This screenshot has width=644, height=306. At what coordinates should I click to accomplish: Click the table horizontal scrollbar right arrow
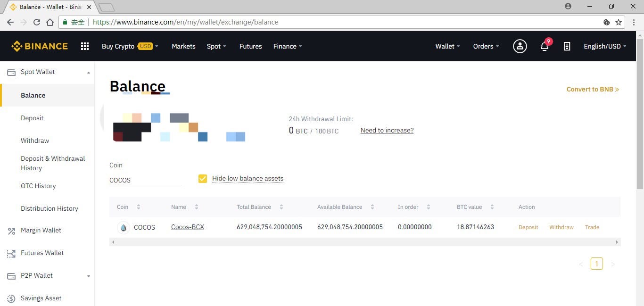[617, 242]
